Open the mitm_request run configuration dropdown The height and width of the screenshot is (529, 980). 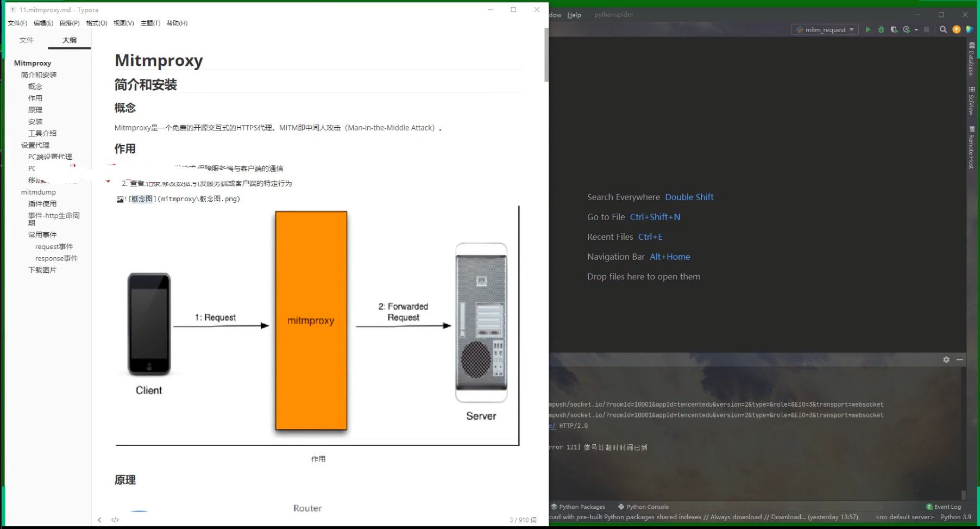[825, 29]
